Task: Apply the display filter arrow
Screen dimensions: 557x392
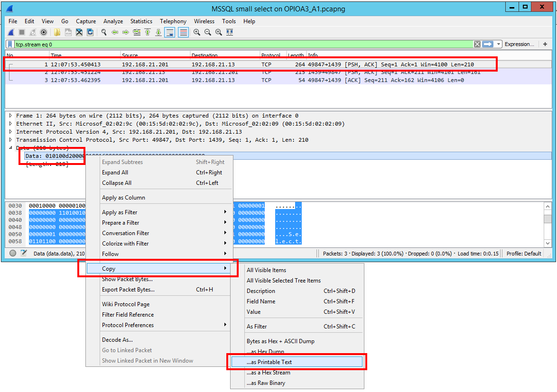Action: pos(488,45)
